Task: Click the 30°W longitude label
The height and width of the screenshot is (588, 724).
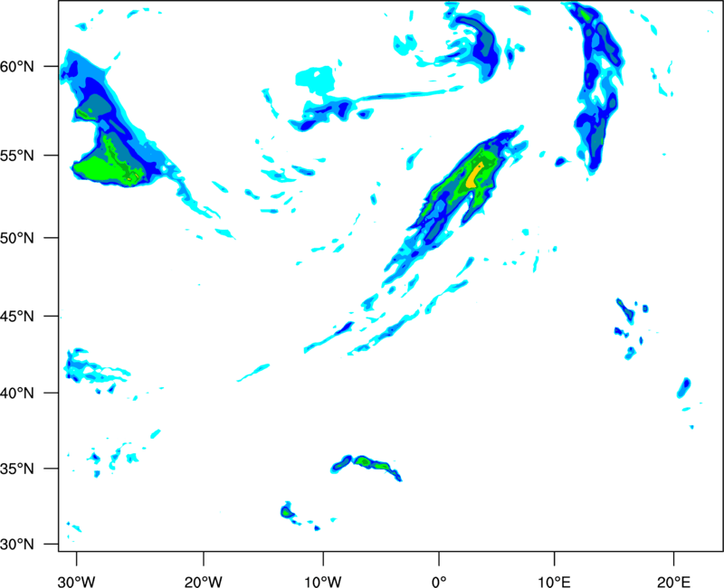Action: 76,582
